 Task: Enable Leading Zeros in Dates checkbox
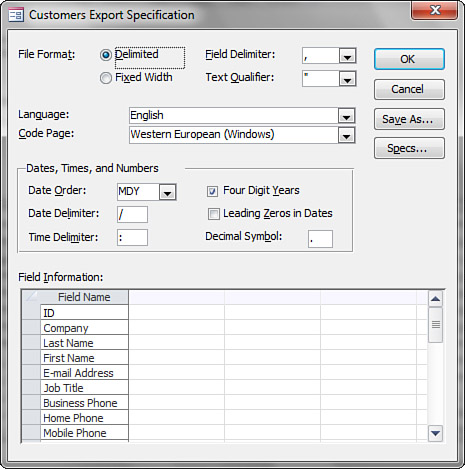coord(214,214)
